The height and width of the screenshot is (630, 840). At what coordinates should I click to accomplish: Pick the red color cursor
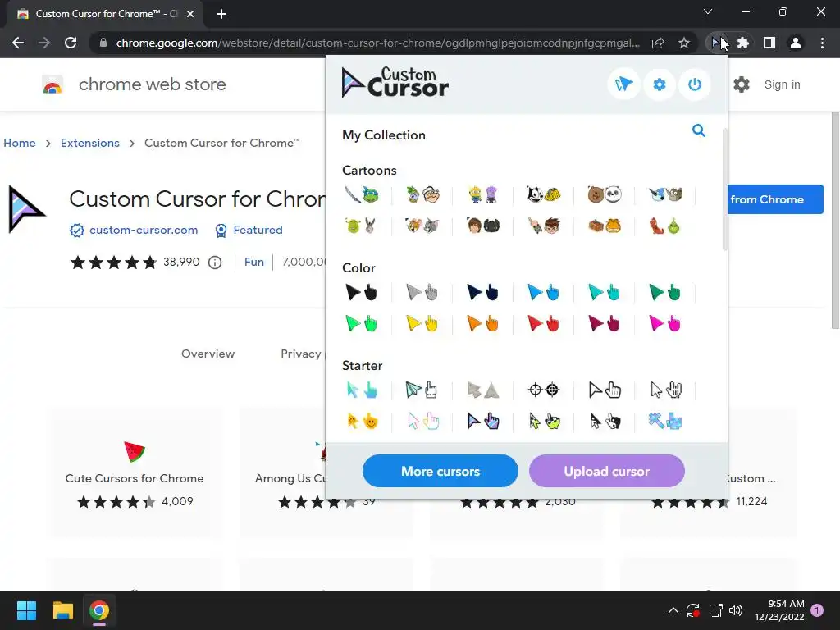(544, 323)
